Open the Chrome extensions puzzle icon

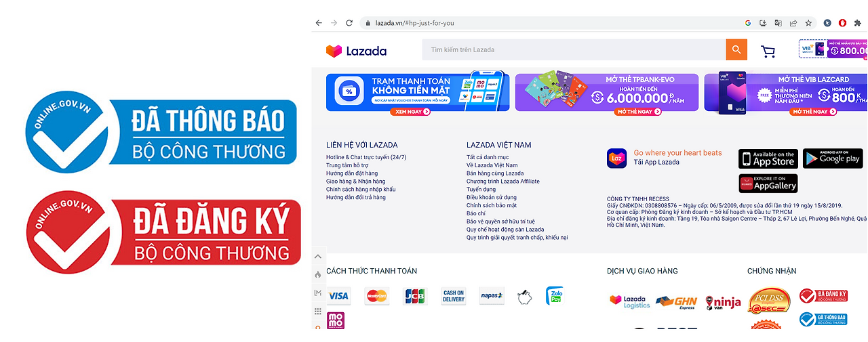click(x=857, y=23)
